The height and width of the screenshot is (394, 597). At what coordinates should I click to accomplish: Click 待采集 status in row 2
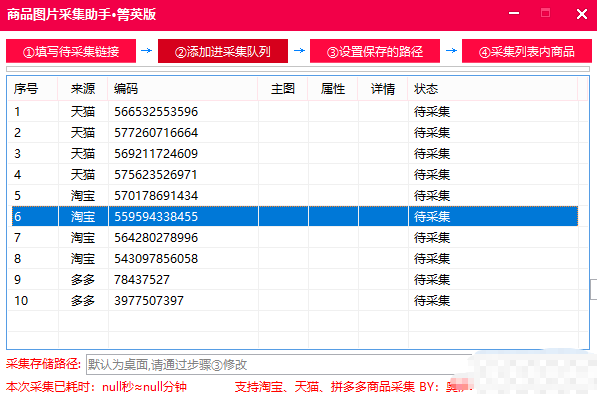(432, 132)
